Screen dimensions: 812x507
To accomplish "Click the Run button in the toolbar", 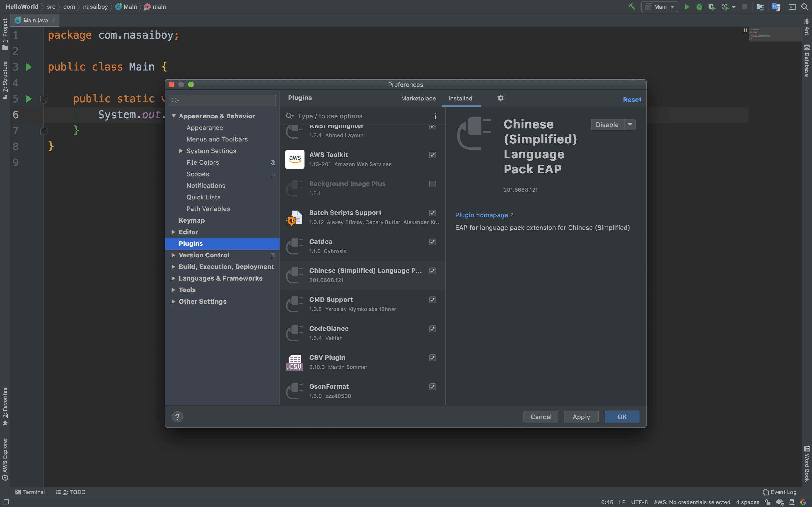I will point(686,7).
